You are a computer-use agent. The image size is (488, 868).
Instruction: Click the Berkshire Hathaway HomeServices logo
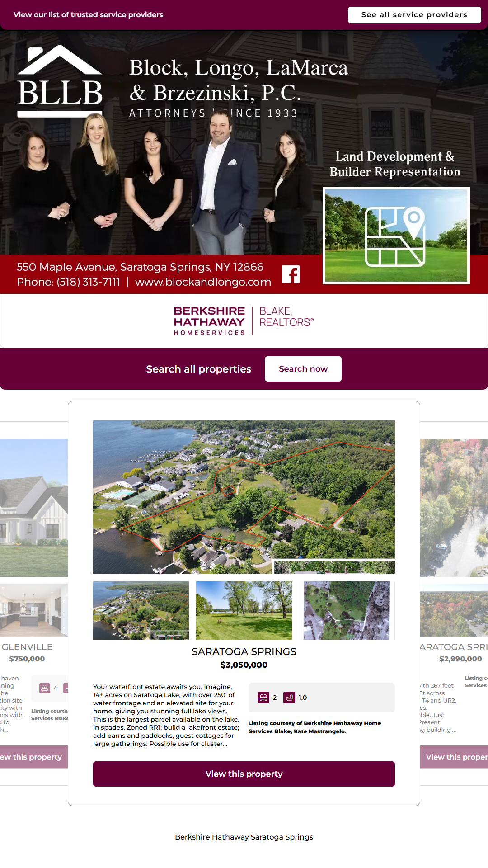(x=244, y=321)
